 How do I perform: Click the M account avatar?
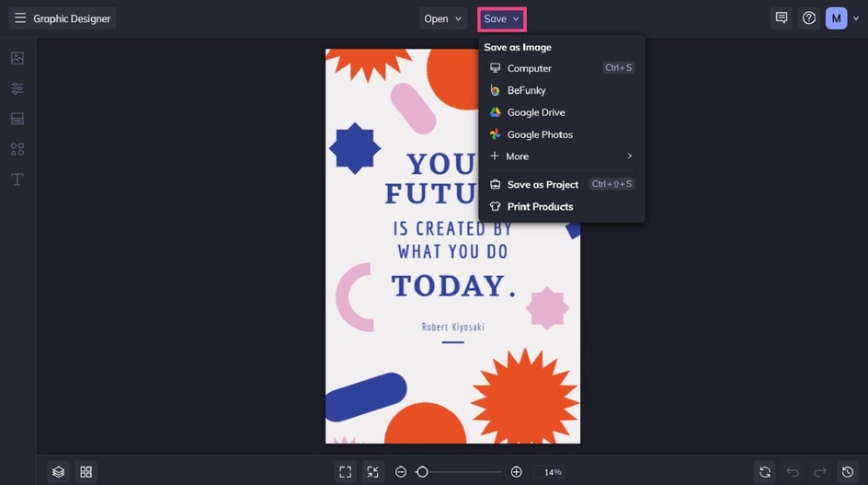[836, 18]
